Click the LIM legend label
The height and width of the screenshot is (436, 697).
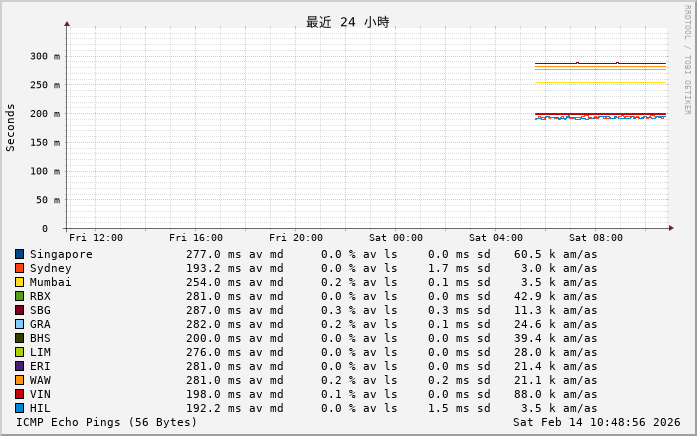pyautogui.click(x=40, y=352)
